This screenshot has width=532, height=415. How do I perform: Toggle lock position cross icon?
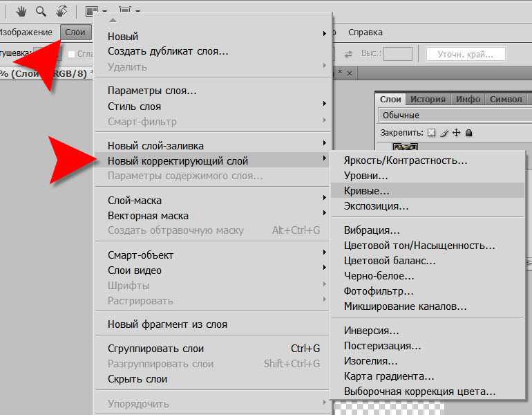[x=456, y=132]
